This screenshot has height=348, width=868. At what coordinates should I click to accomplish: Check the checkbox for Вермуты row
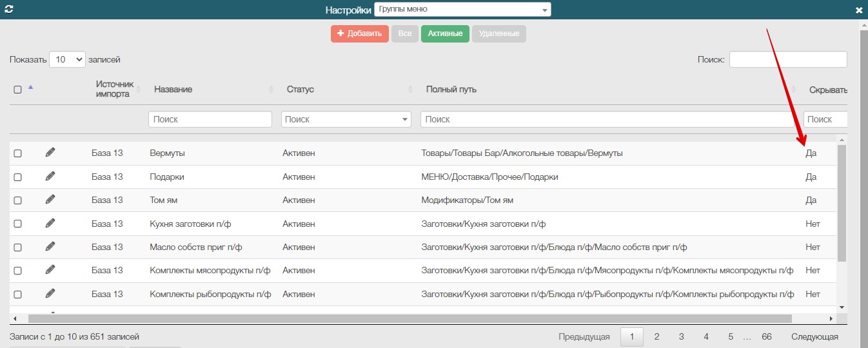click(x=18, y=153)
